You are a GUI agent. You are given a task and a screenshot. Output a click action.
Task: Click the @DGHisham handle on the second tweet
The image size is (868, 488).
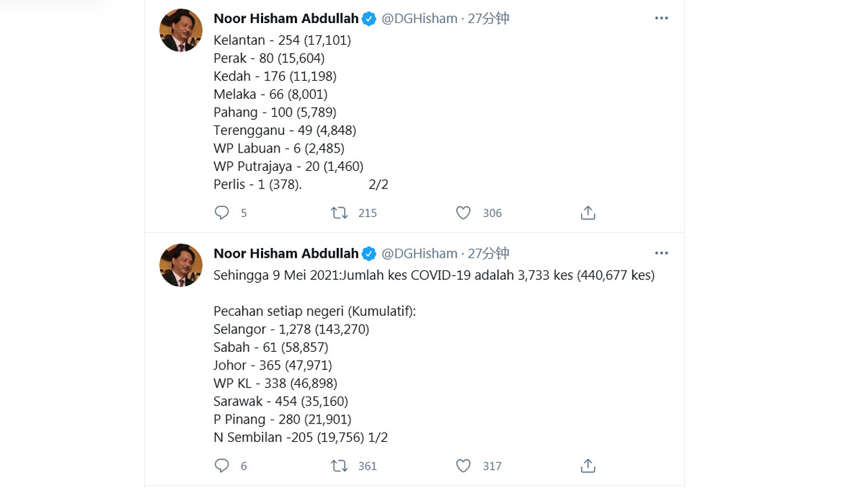tap(419, 253)
